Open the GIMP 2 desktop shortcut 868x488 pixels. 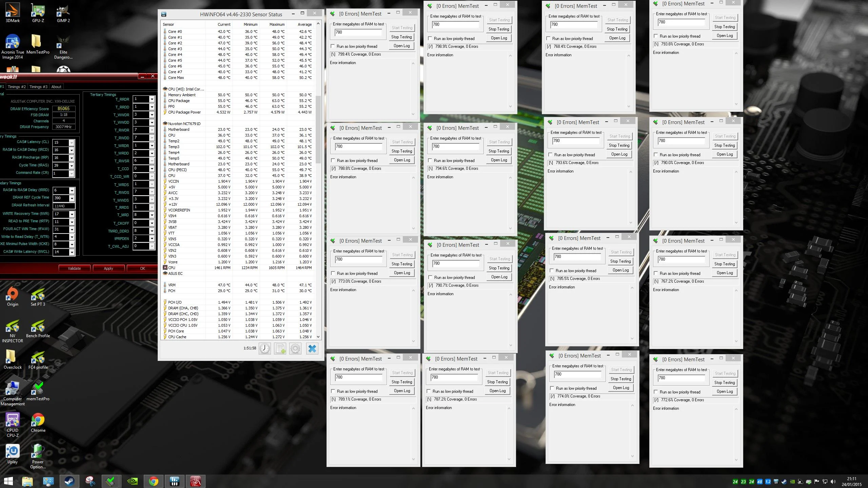[63, 13]
